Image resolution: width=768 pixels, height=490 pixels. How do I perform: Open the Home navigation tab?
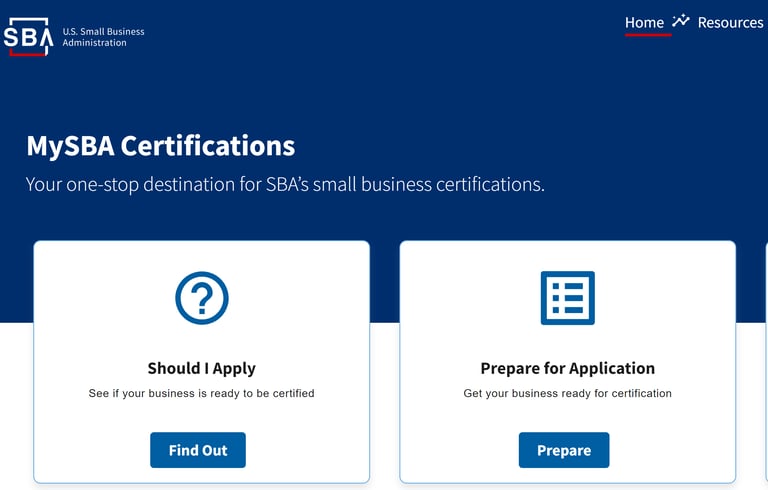pos(644,23)
